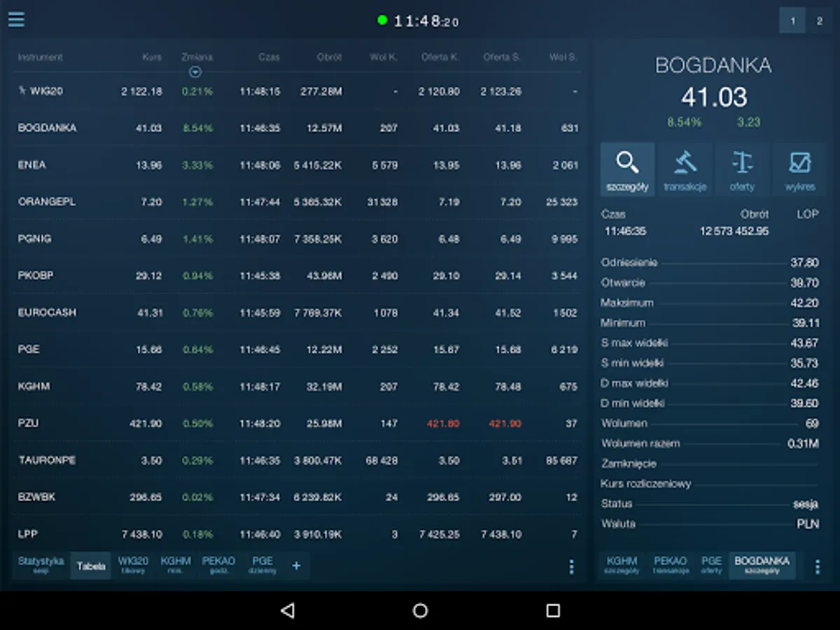Select the PZU instrument row
Screen dimensions: 840x630
[297, 423]
